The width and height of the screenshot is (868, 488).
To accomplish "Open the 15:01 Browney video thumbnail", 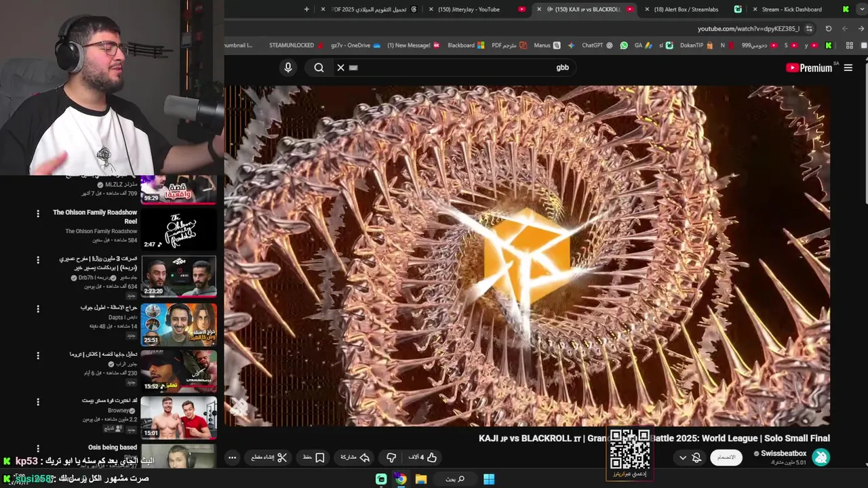I will 178,417.
